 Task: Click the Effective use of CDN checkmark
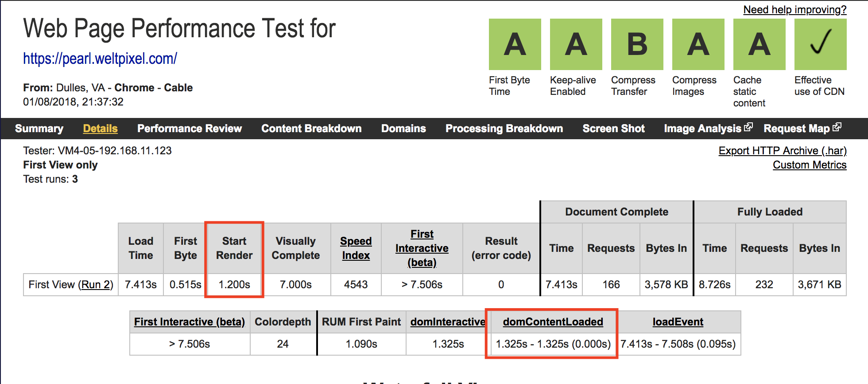pos(820,44)
